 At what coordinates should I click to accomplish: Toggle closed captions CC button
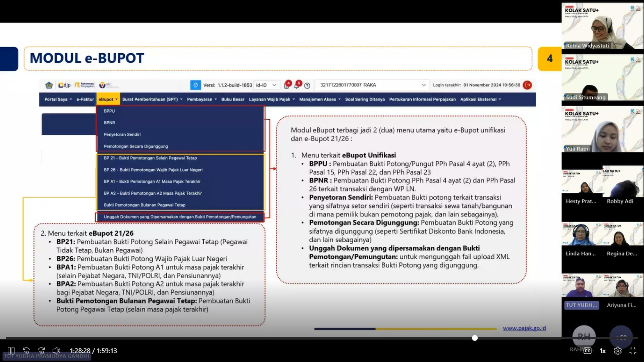587,351
